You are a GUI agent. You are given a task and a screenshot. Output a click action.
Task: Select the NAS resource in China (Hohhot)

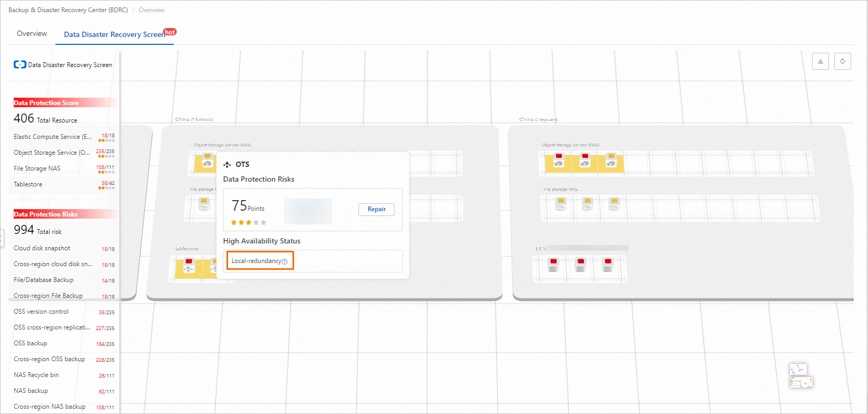[204, 205]
